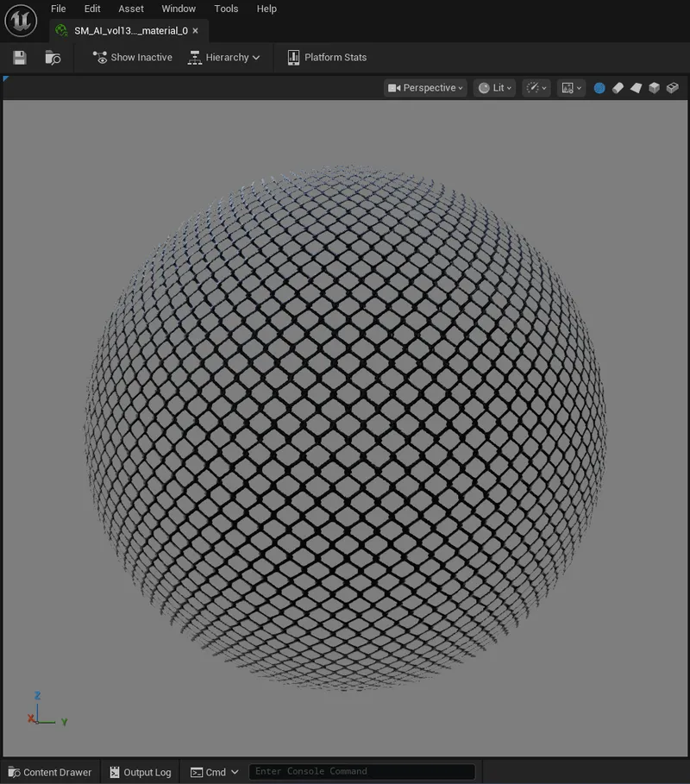Switch preview to the custom mesh shape
Viewport: 690px width, 784px height.
(674, 87)
